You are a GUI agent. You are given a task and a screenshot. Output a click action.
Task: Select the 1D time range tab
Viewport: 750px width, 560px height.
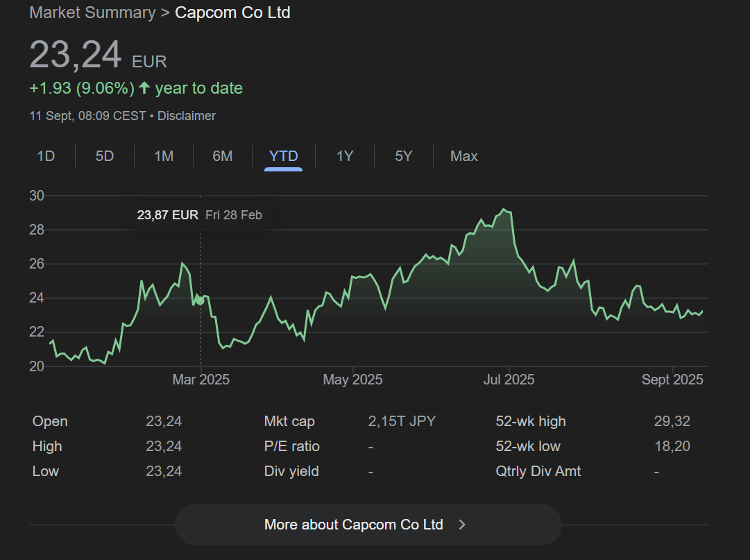click(46, 156)
